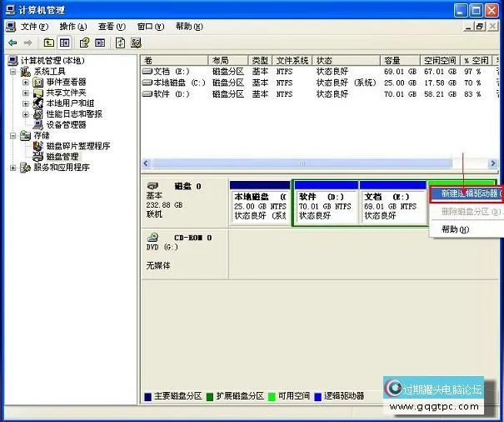Expand the 性能日志和警报 node
This screenshot has height=422, width=504.
[x=26, y=114]
